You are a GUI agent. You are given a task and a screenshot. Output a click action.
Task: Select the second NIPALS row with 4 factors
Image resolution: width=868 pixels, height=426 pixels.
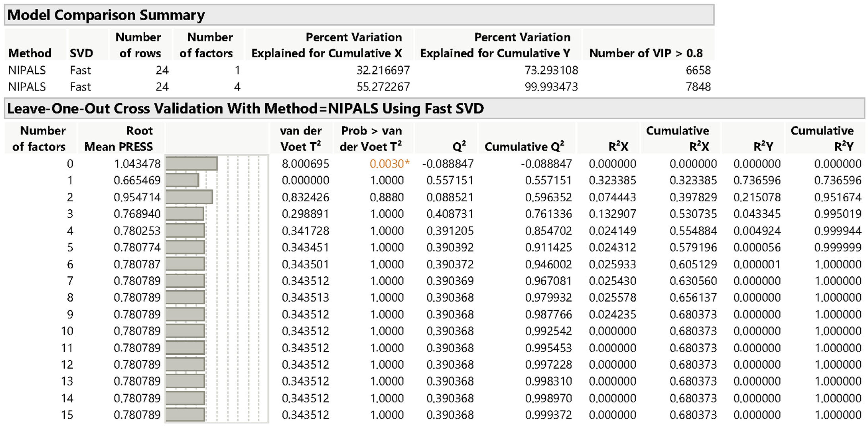coord(27,87)
